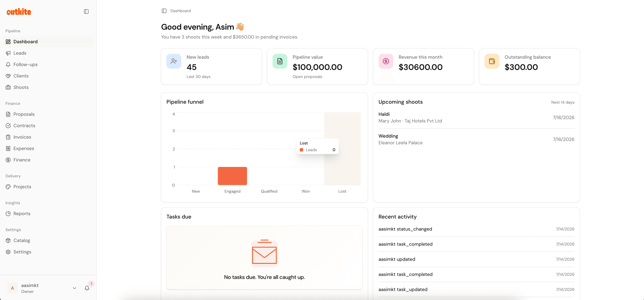
Task: Click Leads megaphone icon
Action: click(x=8, y=53)
